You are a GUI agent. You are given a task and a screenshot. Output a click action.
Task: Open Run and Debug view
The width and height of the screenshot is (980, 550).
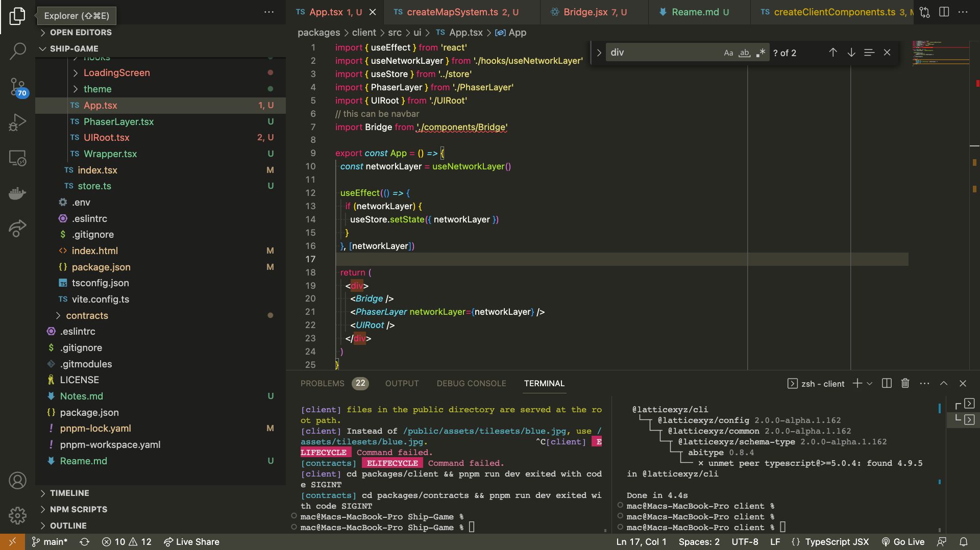tap(17, 123)
